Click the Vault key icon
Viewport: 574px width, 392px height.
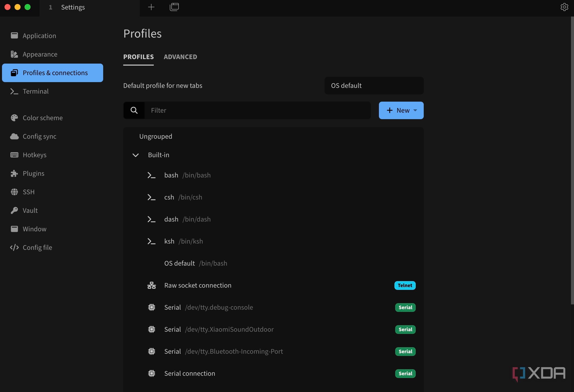(x=14, y=211)
